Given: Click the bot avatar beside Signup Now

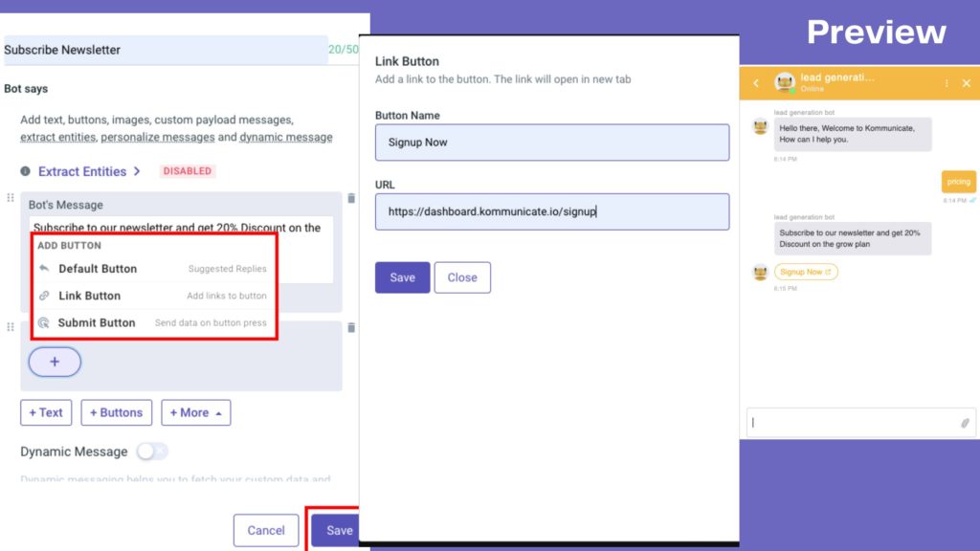Looking at the screenshot, I should tap(760, 273).
